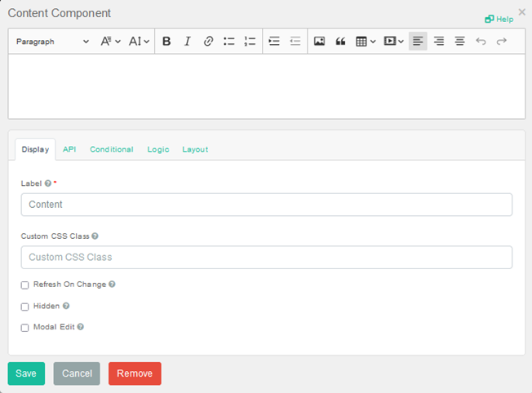Switch to the Logic tab

pos(158,149)
